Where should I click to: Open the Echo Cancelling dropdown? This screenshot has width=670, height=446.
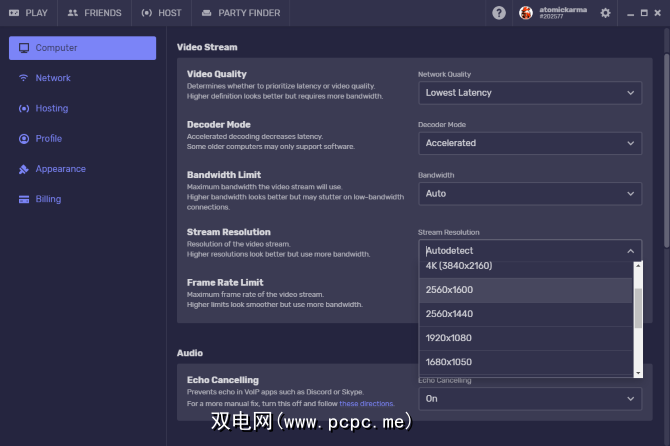pos(530,399)
